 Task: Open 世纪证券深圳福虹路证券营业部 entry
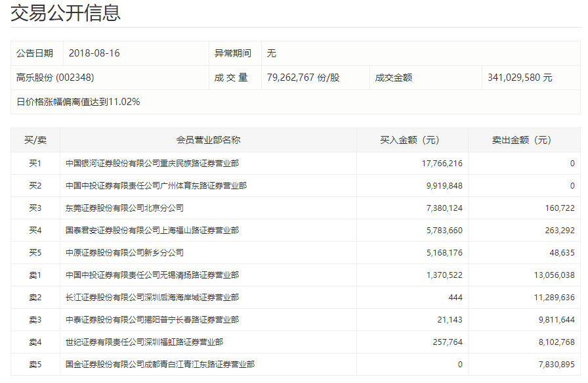click(x=144, y=342)
